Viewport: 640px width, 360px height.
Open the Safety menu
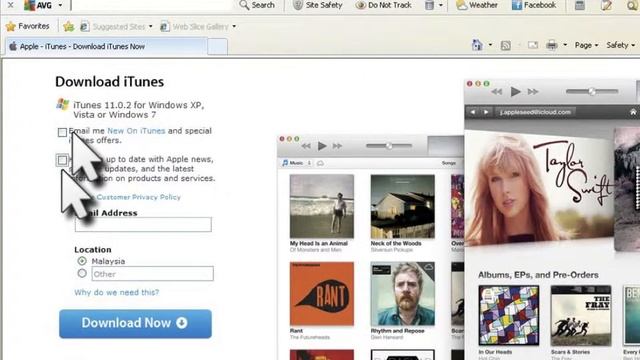click(620, 45)
